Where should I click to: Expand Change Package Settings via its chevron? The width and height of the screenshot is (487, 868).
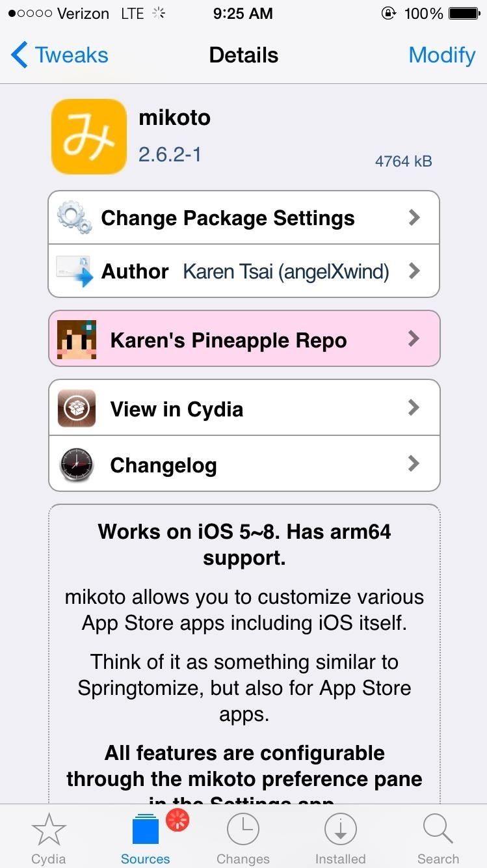click(x=414, y=217)
